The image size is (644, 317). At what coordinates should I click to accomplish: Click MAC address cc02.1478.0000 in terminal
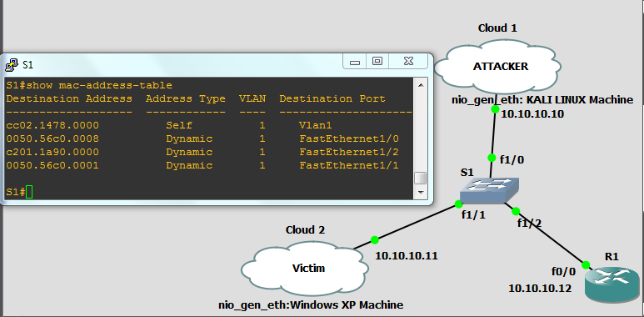pyautogui.click(x=52, y=125)
